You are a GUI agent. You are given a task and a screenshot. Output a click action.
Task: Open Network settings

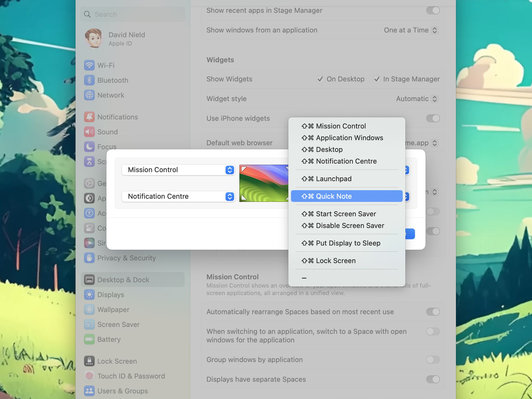[111, 95]
